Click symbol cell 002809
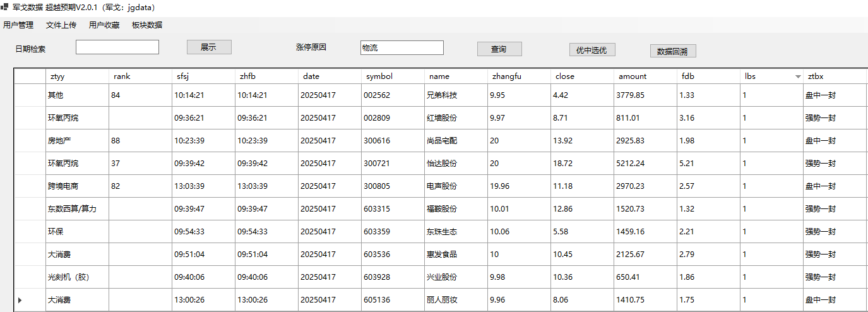 coord(393,118)
